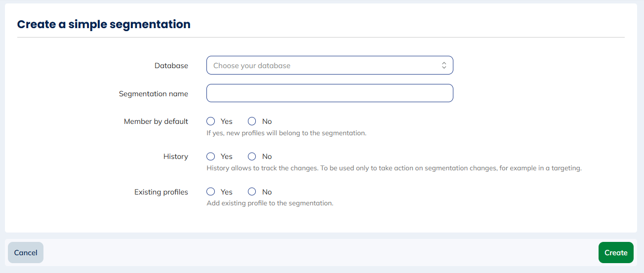Click the Database dropdown chevron arrows
Image resolution: width=644 pixels, height=273 pixels.
pos(444,65)
